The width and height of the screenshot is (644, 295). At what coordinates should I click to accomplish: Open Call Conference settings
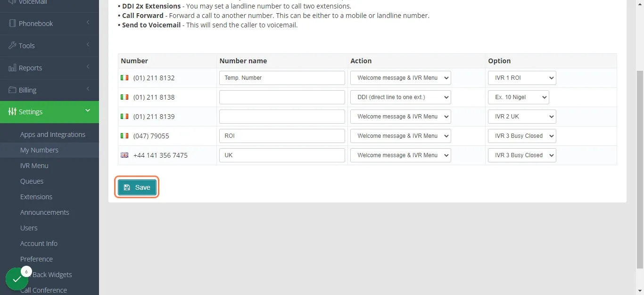click(x=43, y=290)
